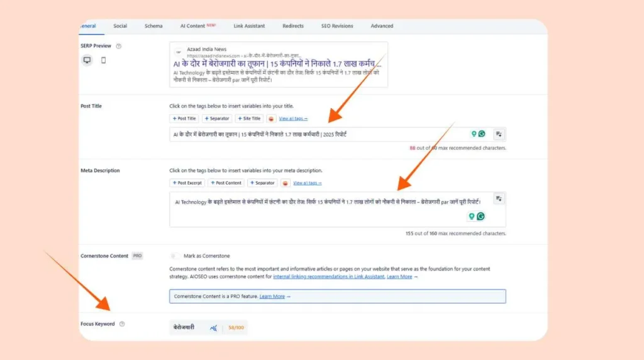The height and width of the screenshot is (360, 644).
Task: Click the emoji picker in Meta Description tags
Action: tap(285, 183)
